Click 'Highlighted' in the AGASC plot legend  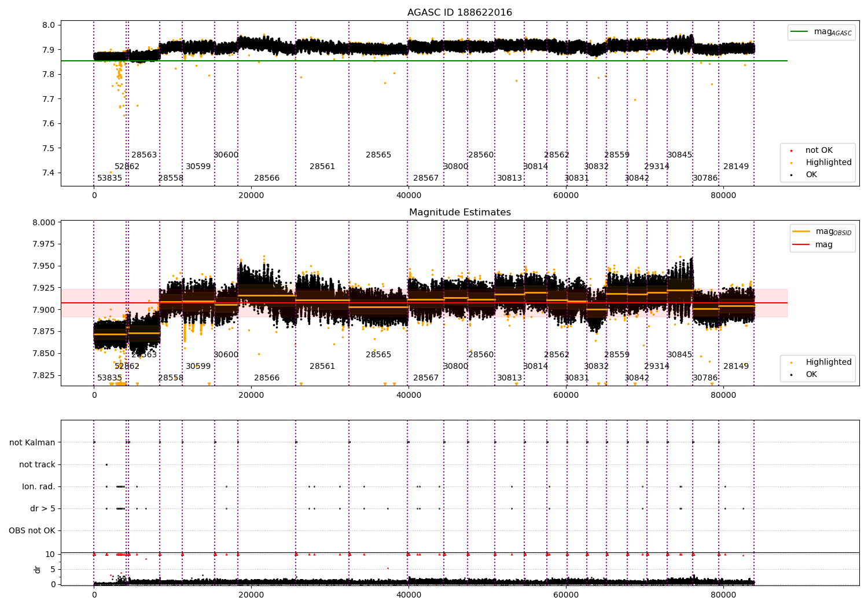[x=828, y=163]
